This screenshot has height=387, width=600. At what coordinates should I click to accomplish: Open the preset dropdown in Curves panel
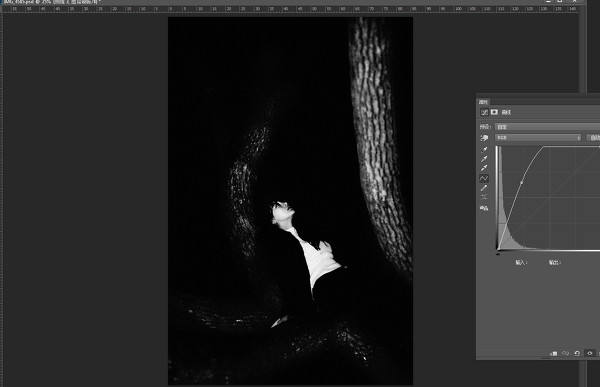[547, 127]
